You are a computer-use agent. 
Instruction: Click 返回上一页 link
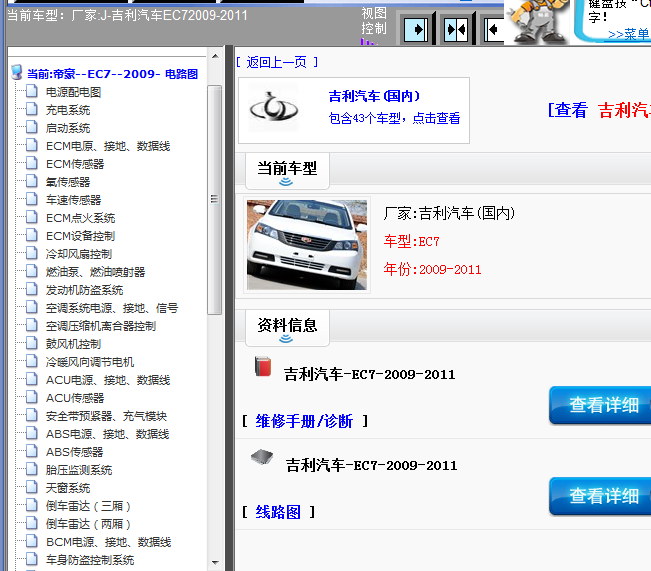[x=277, y=62]
